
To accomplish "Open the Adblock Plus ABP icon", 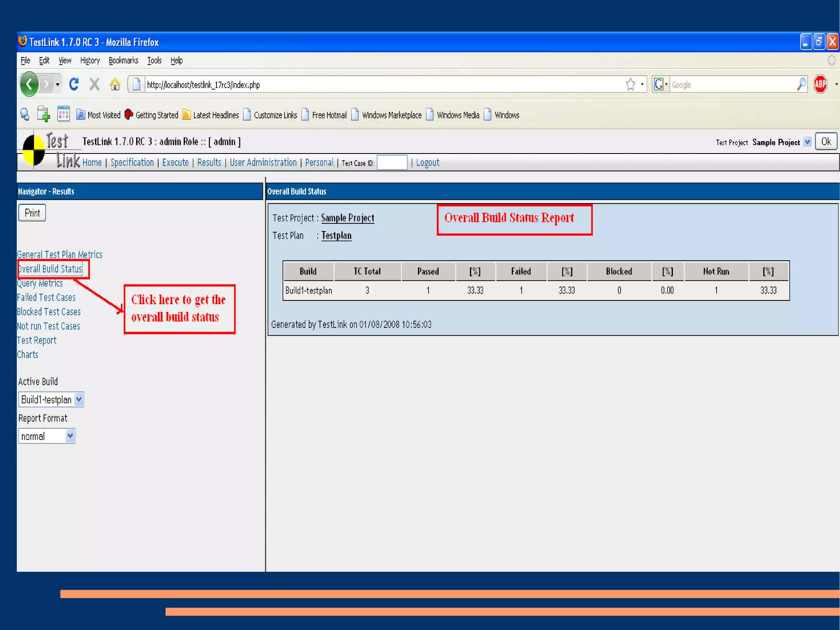I will pos(820,85).
